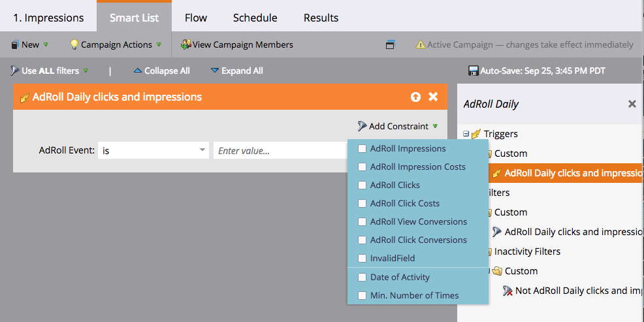
Task: Click Expand All
Action: 237,71
